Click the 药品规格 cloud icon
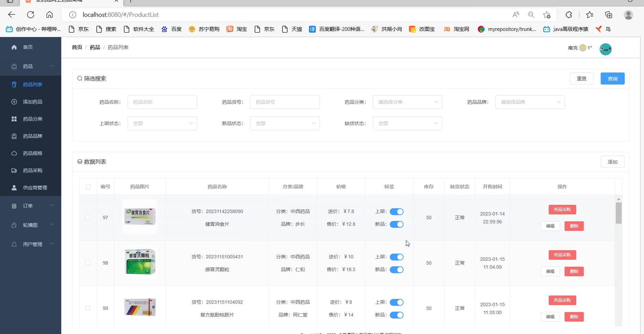Image resolution: width=644 pixels, height=334 pixels. (14, 153)
